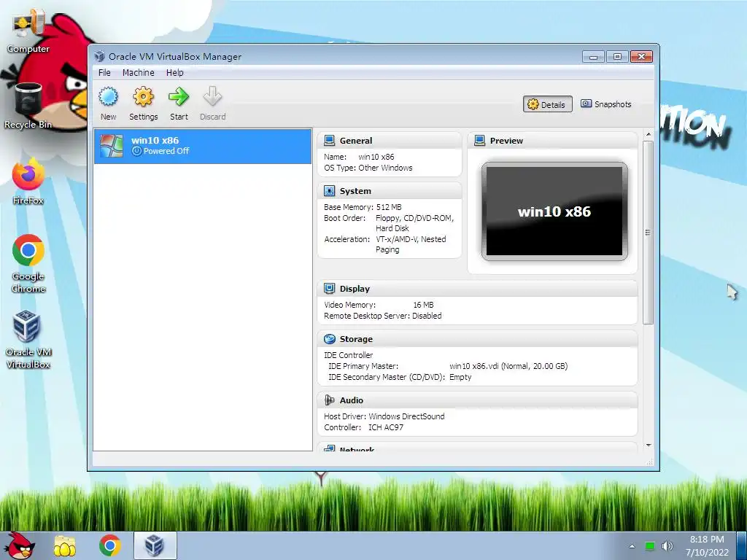Screen dimensions: 747x560
Task: Click the Video Memory 16 MB value
Action: pyautogui.click(x=423, y=305)
